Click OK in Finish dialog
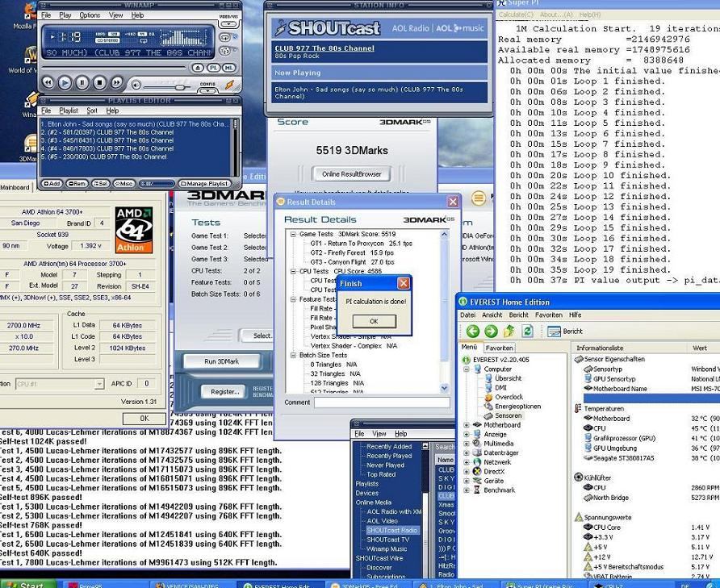This screenshot has width=720, height=588. click(x=374, y=321)
